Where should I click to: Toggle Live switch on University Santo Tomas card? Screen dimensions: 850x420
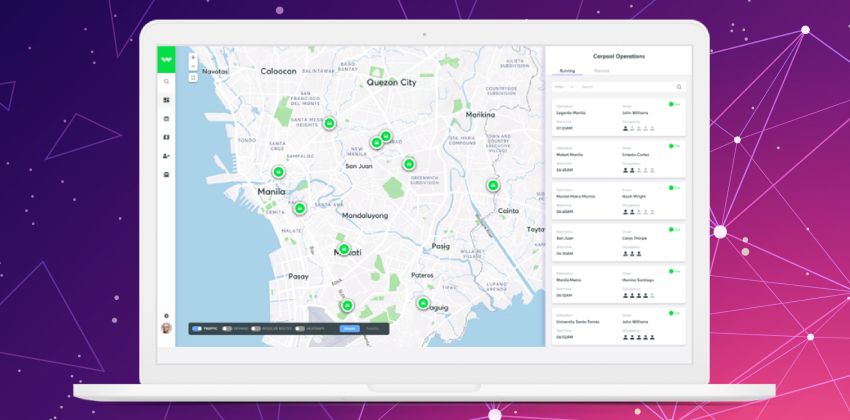[674, 313]
